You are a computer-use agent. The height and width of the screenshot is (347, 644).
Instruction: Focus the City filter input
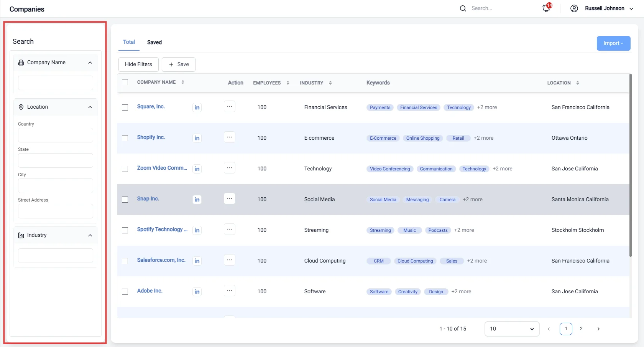click(56, 186)
